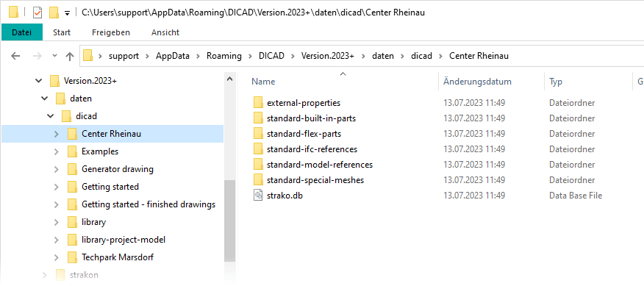Screen dimensions: 644x286
Task: Open the recent locations dropdown arrow
Action: click(54, 56)
